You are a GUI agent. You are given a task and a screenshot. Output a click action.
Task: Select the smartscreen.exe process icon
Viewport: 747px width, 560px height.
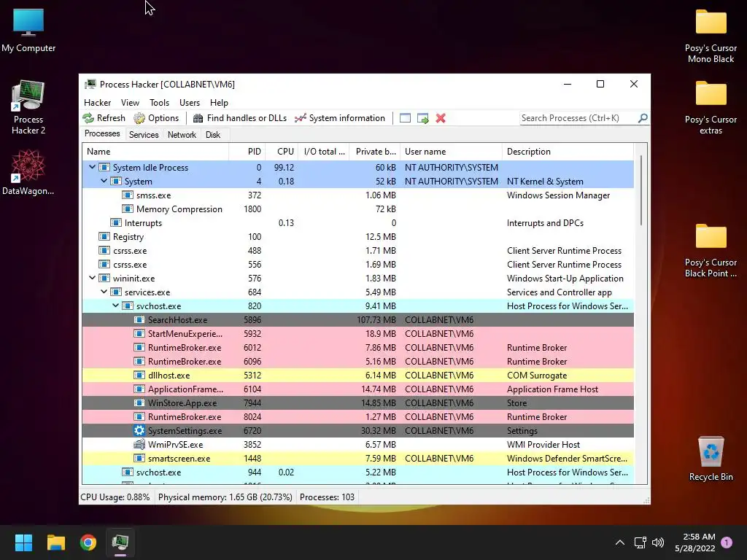(139, 458)
